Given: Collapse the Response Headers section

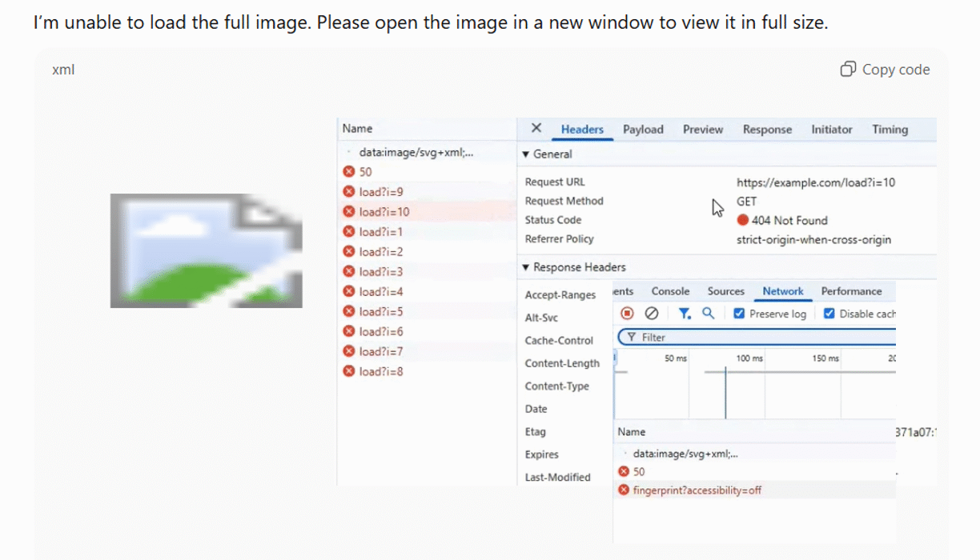Looking at the screenshot, I should tap(525, 267).
